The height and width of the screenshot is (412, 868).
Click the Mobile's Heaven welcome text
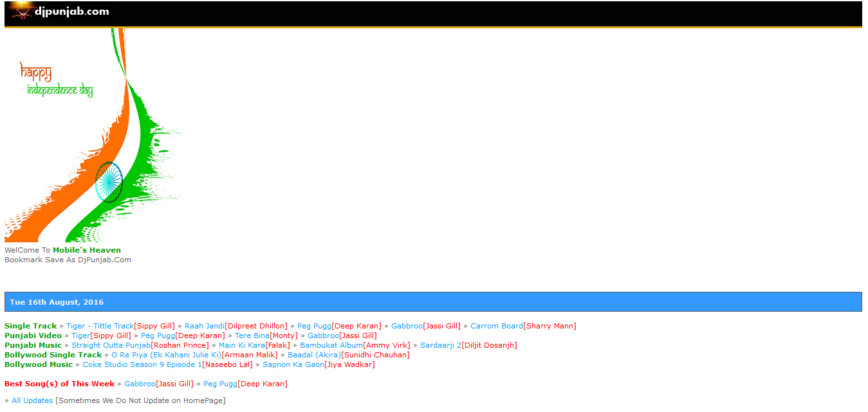[x=87, y=250]
